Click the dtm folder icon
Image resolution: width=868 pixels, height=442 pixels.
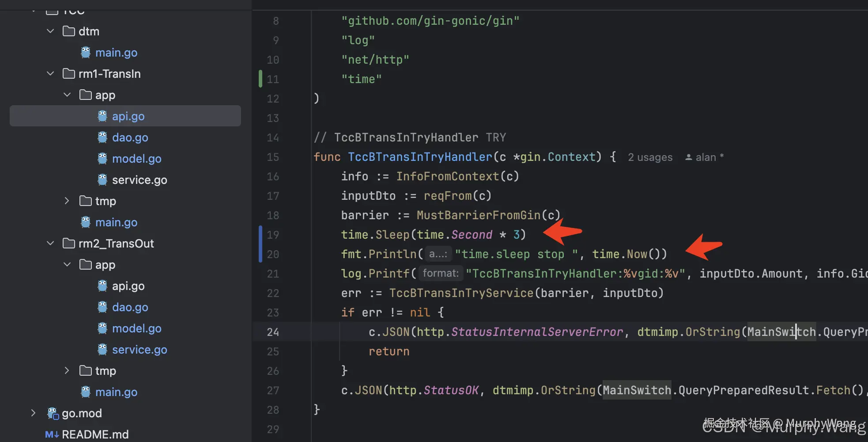(x=69, y=31)
